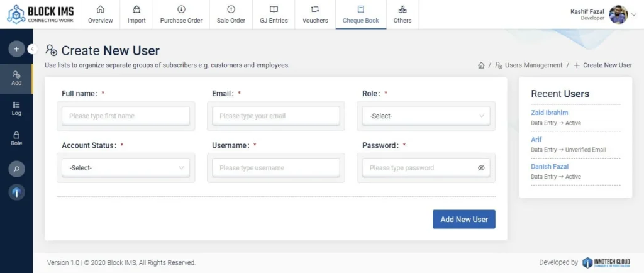
Task: Open the Role section in the sidebar
Action: pyautogui.click(x=16, y=138)
